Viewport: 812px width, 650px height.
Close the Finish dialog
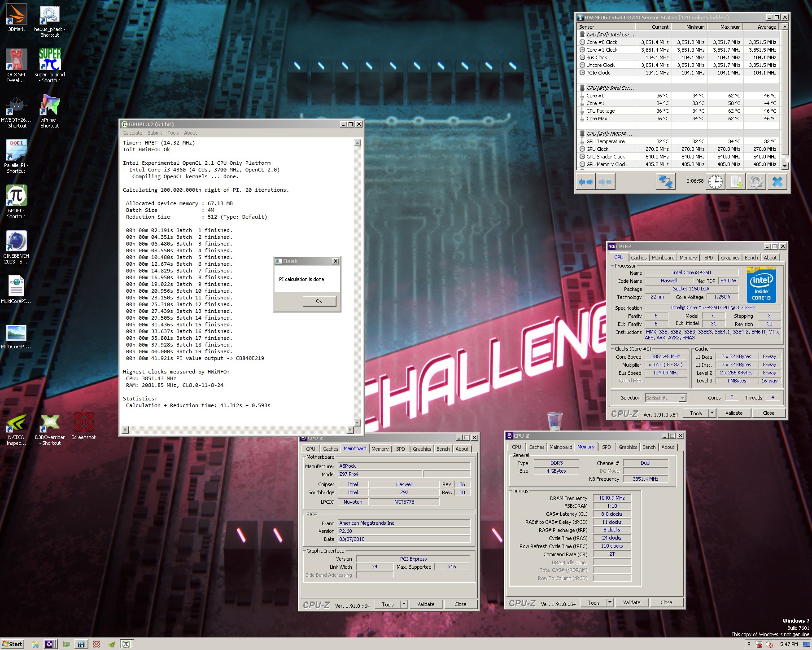(x=335, y=261)
